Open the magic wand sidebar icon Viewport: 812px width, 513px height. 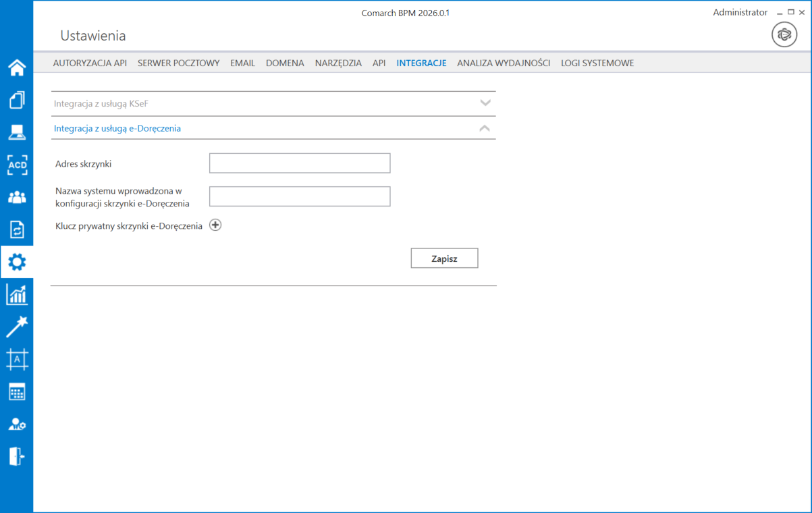pyautogui.click(x=17, y=327)
